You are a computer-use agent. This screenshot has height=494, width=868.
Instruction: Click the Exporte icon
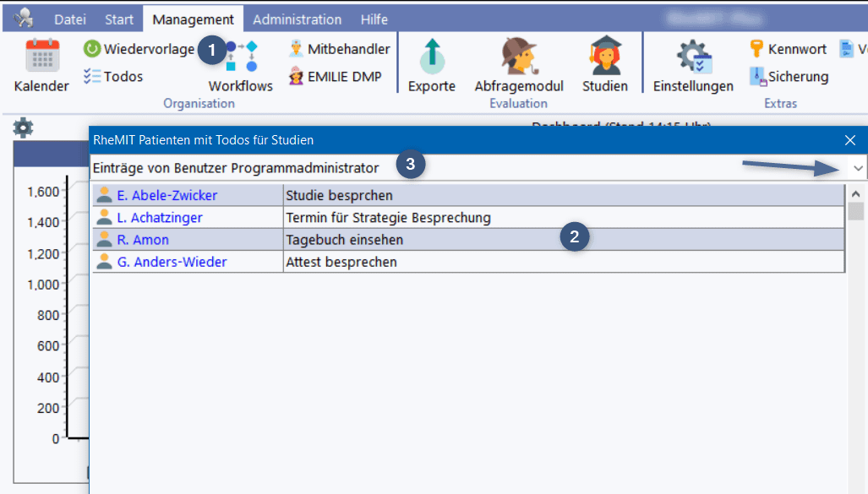coord(431,57)
